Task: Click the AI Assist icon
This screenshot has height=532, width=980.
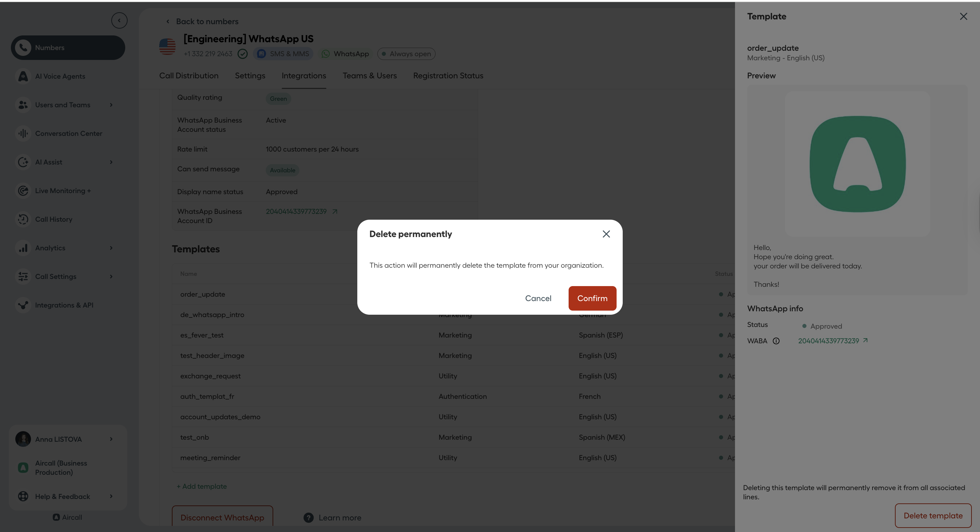Action: [23, 162]
